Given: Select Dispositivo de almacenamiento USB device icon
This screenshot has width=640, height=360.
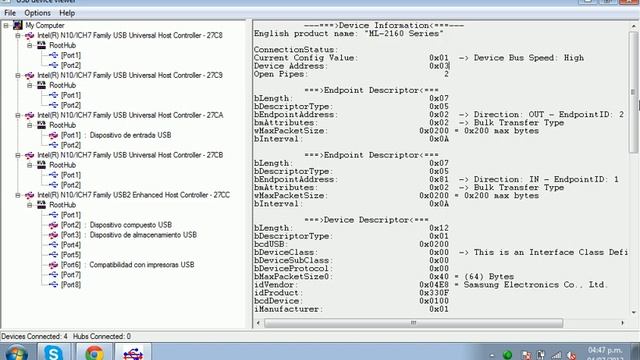Looking at the screenshot, I should coord(53,235).
